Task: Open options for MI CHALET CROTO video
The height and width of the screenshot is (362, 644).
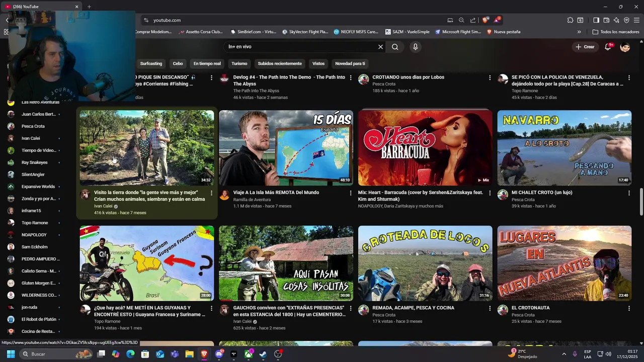Action: coord(629,193)
